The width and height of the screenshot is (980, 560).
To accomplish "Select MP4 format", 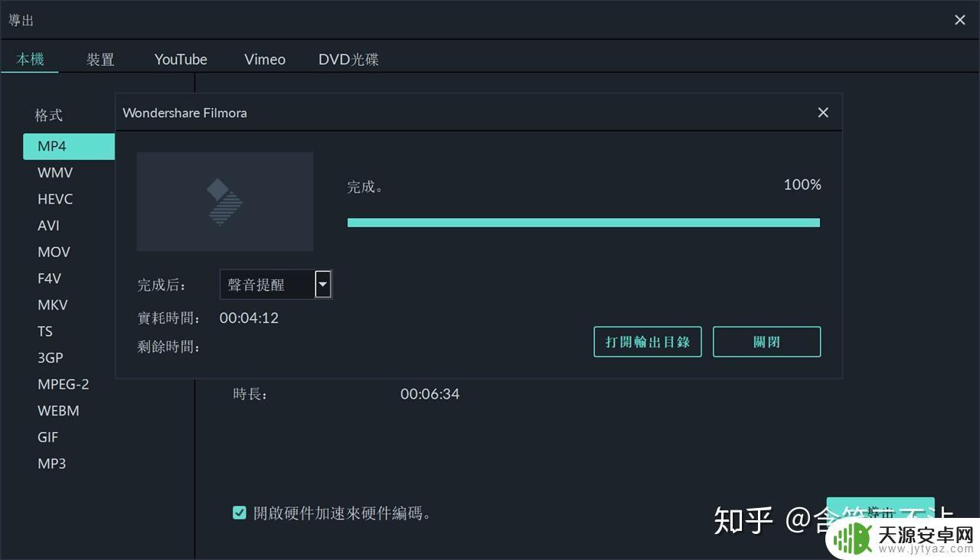I will (x=69, y=146).
